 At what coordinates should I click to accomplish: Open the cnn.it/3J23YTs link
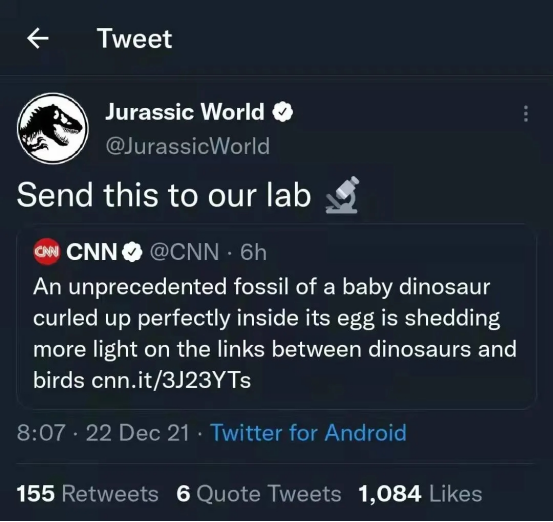[x=171, y=380]
